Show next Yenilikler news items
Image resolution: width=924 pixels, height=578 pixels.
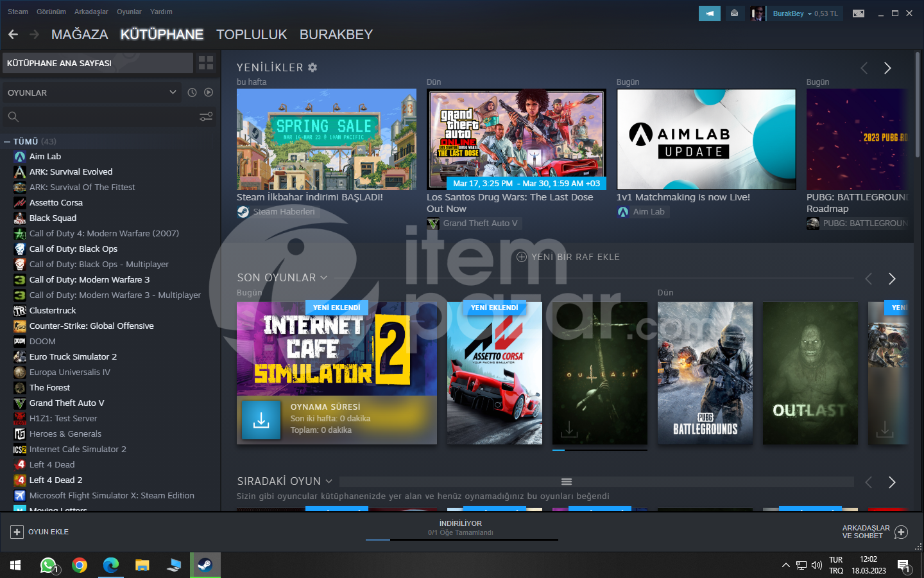(887, 68)
